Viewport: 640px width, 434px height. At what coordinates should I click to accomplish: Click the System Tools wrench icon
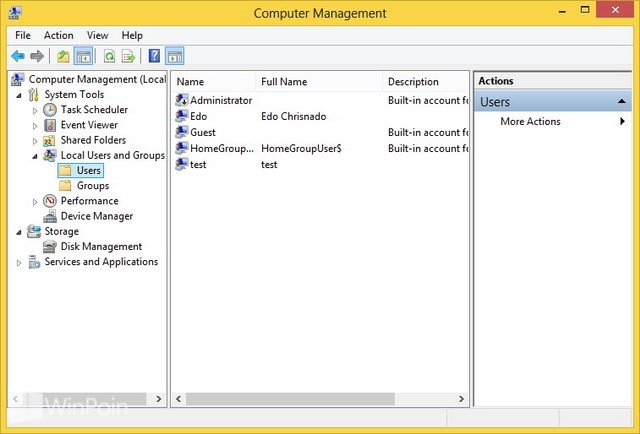[x=33, y=95]
